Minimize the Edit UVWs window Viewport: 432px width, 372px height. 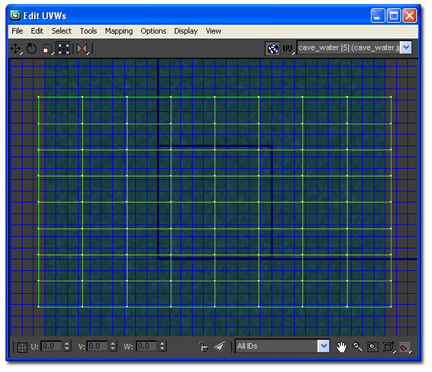[x=378, y=16]
